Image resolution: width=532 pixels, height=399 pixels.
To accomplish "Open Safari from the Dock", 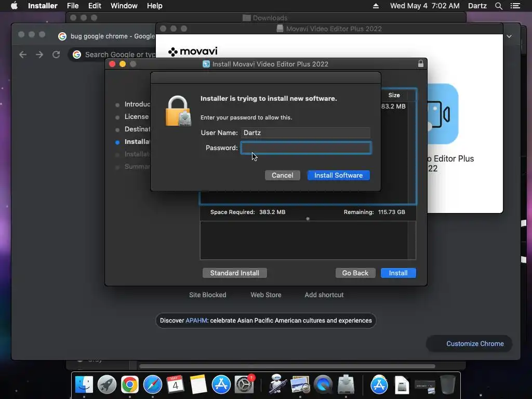I will pyautogui.click(x=153, y=385).
